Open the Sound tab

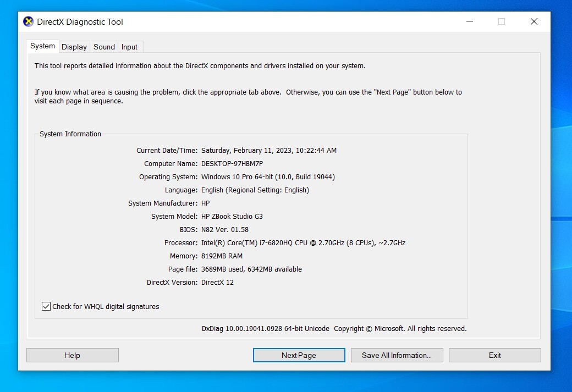pos(104,47)
